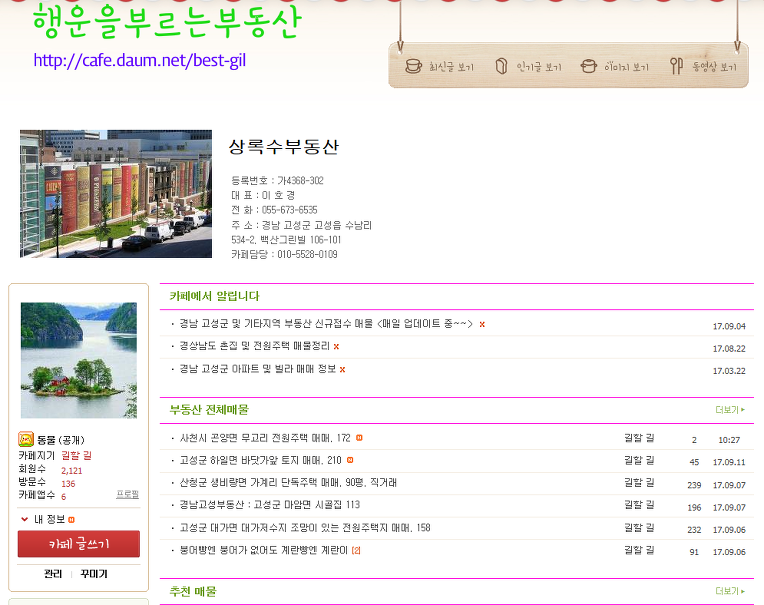Click the 카페앱수 value 6
Screen dimensions: 764x605
tap(63, 496)
